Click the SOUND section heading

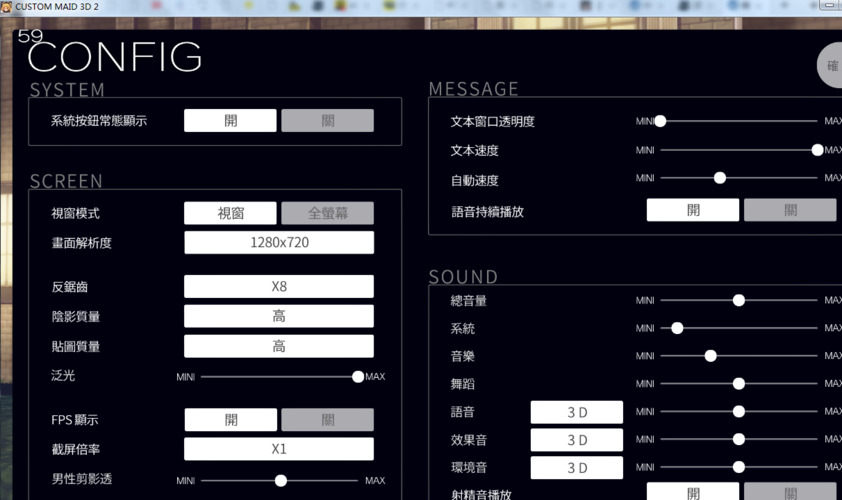click(x=463, y=277)
